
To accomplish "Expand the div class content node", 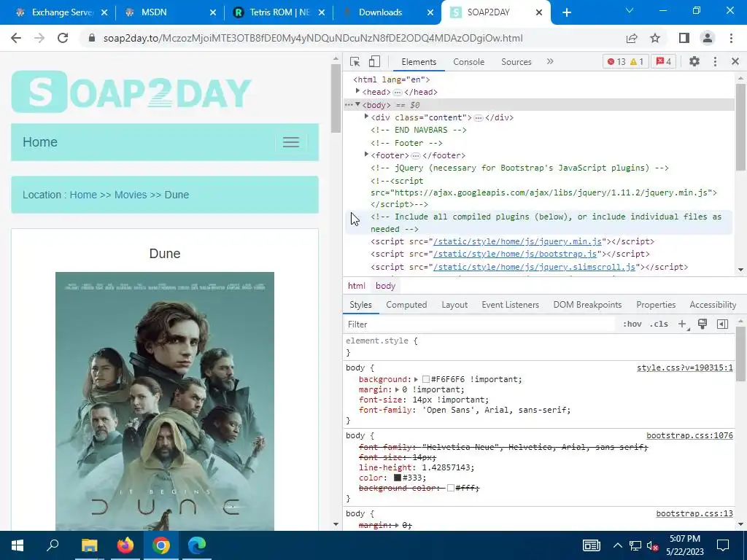I will coord(366,117).
